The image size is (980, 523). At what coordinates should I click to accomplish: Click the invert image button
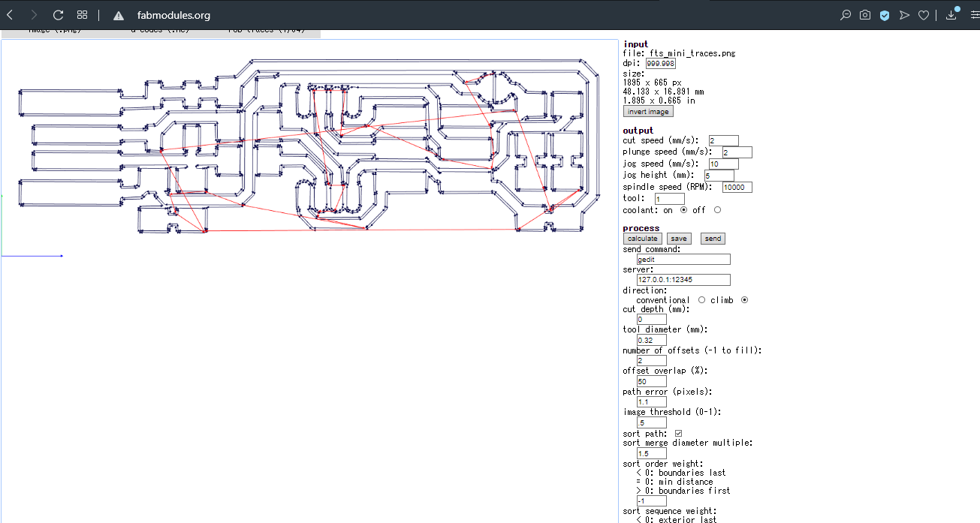coord(648,112)
